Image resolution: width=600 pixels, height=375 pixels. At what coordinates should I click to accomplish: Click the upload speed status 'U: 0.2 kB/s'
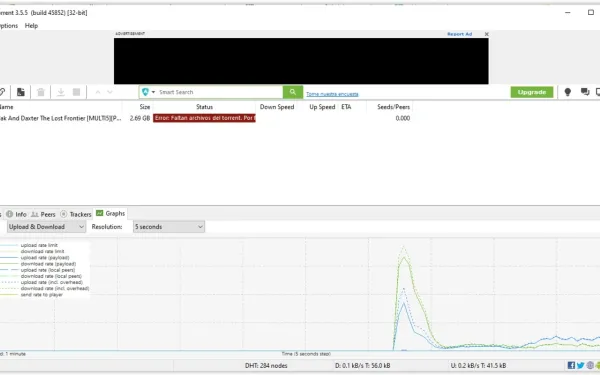[x=478, y=365]
